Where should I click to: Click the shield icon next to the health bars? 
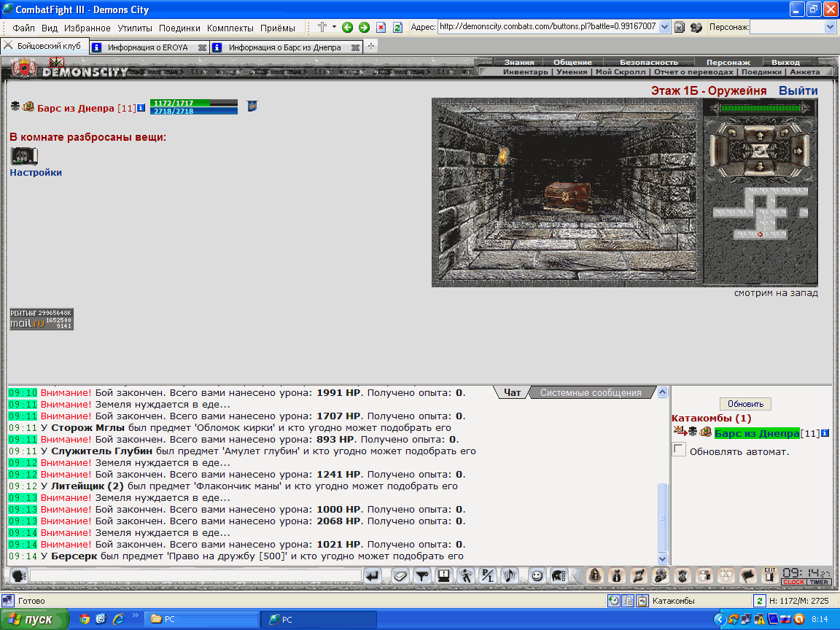point(252,106)
